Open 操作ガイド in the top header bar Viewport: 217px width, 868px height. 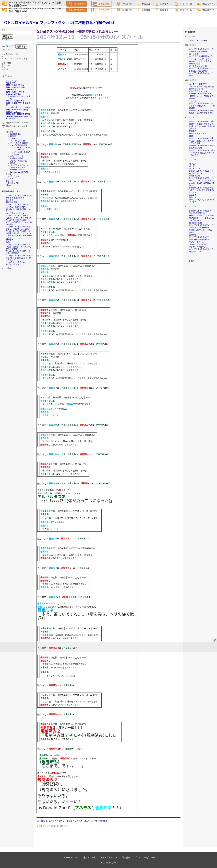click(x=127, y=4)
